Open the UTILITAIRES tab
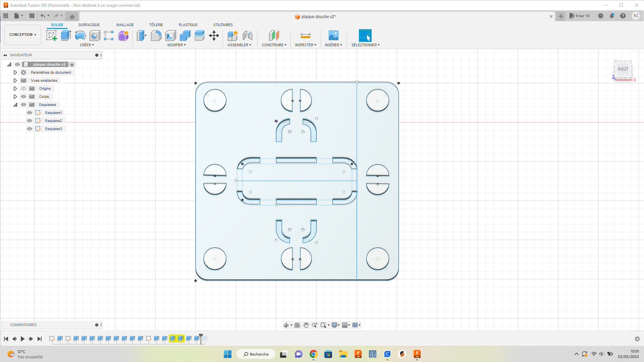 point(223,25)
